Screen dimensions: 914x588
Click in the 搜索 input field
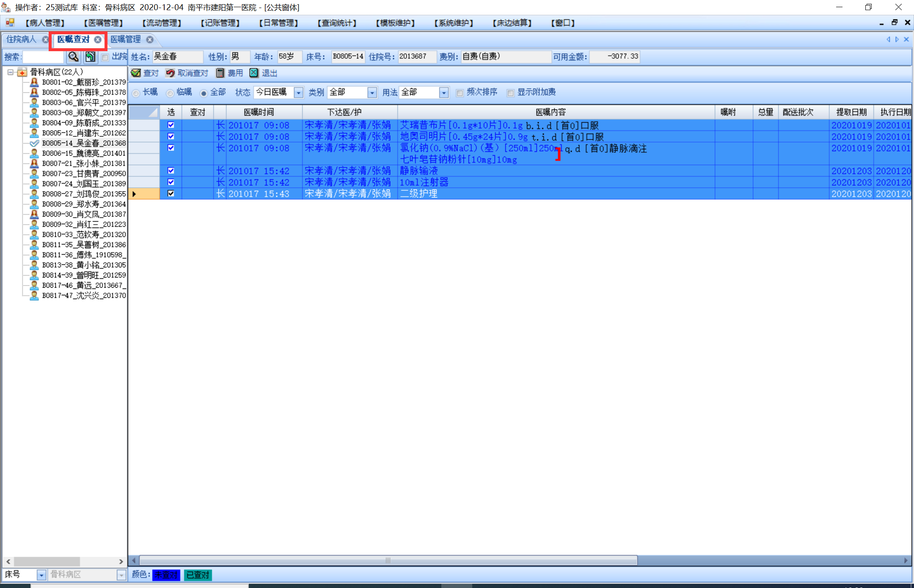[43, 57]
